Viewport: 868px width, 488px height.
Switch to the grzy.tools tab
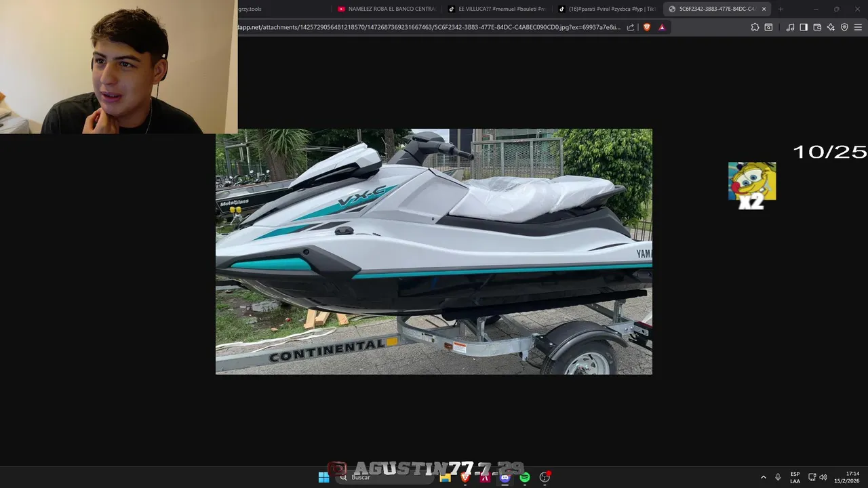tap(250, 9)
